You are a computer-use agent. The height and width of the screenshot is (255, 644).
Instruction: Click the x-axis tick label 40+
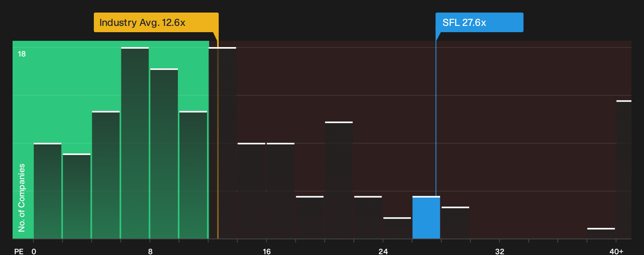pos(617,251)
